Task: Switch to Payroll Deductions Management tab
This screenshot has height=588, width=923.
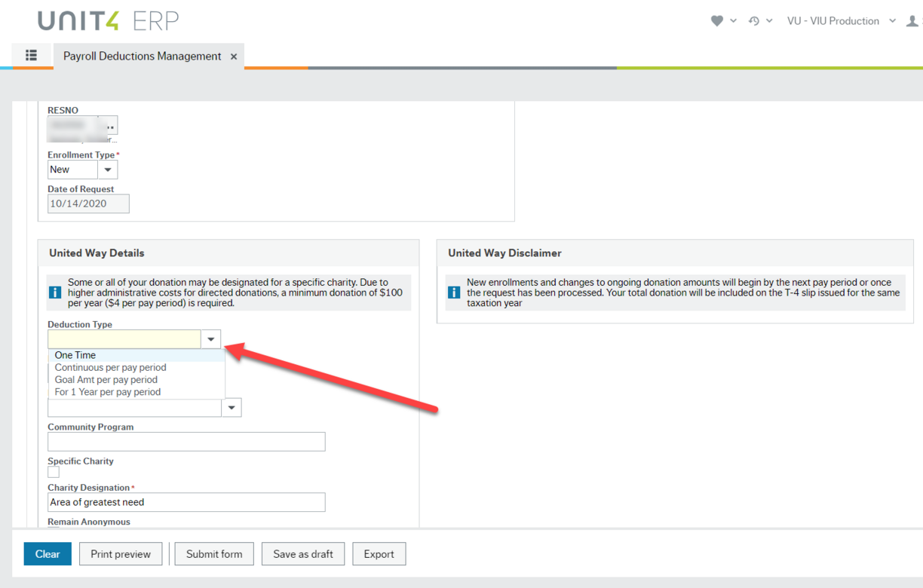Action: (x=142, y=57)
